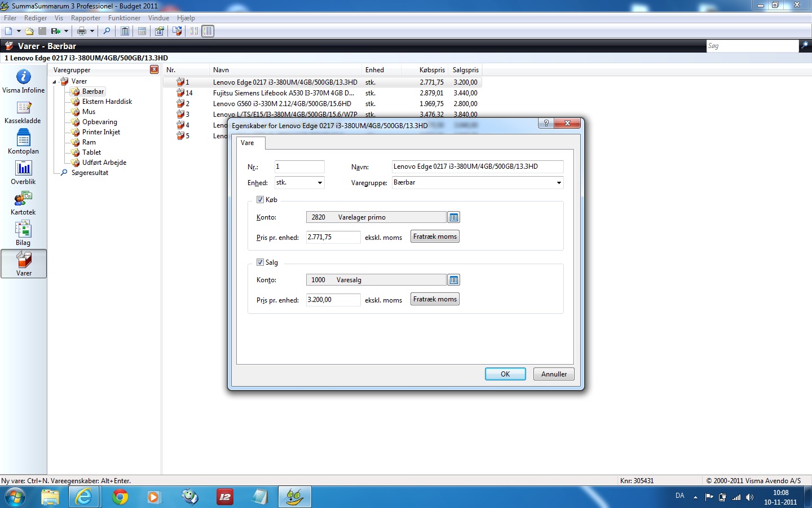Select Ekstern Harddisk group
Screen dimensions: 812x508
tap(107, 102)
